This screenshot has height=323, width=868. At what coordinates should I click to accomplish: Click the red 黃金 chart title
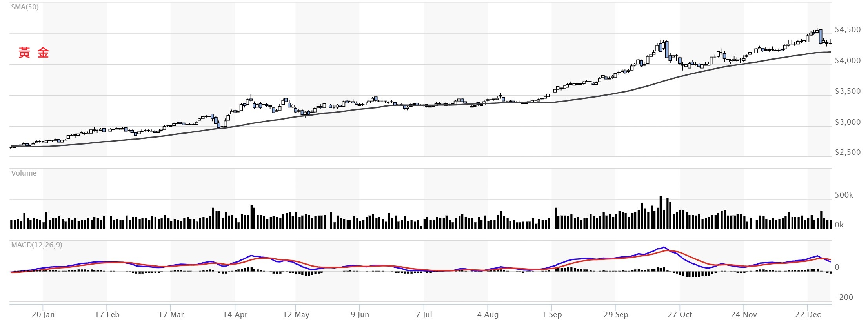34,53
